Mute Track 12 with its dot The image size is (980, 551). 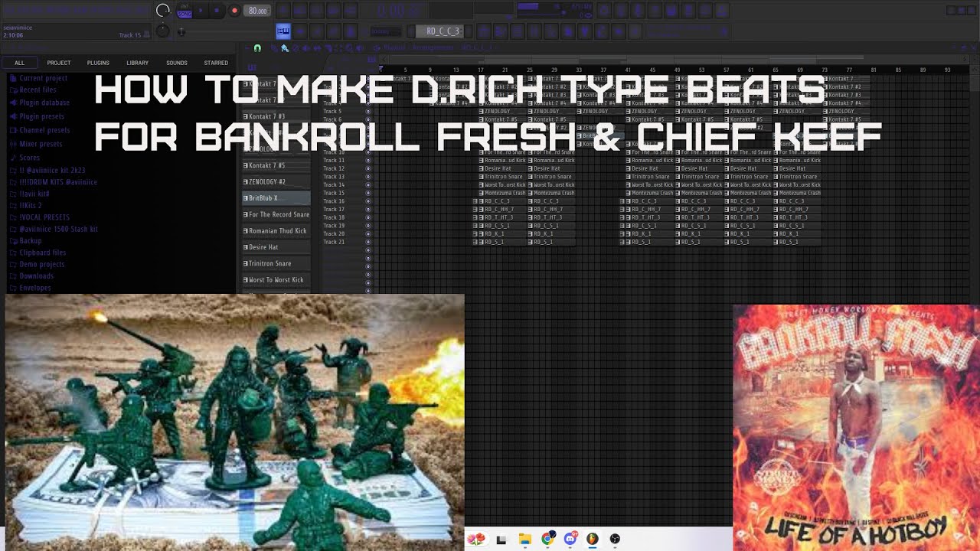pyautogui.click(x=368, y=168)
